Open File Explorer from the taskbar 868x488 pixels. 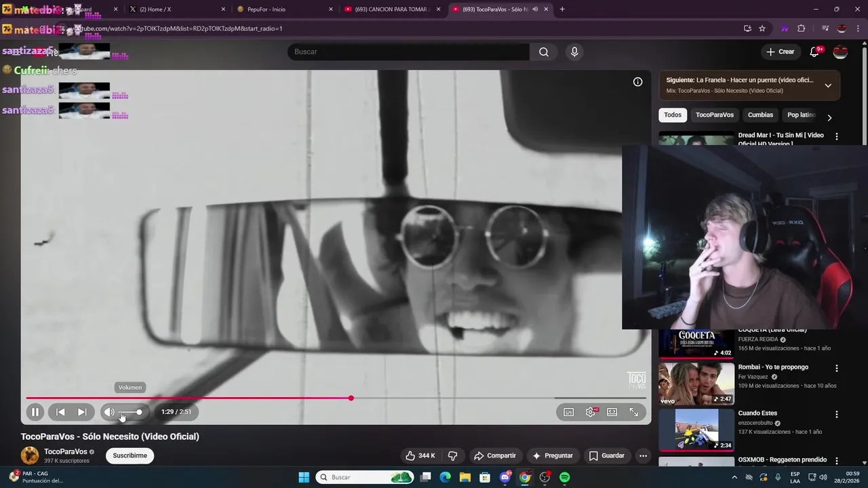click(x=465, y=477)
